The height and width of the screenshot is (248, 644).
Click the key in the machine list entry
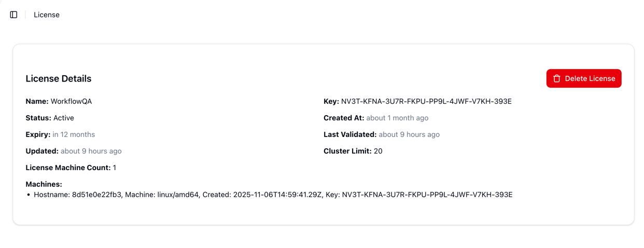click(427, 195)
